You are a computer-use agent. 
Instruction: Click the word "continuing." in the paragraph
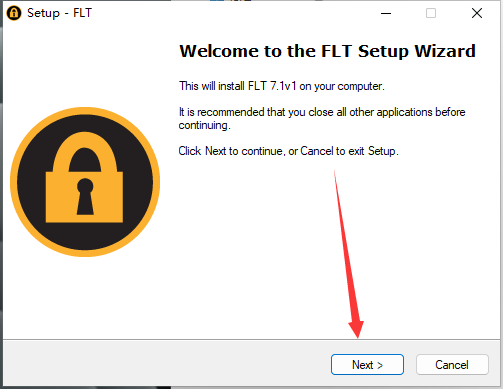pyautogui.click(x=204, y=126)
